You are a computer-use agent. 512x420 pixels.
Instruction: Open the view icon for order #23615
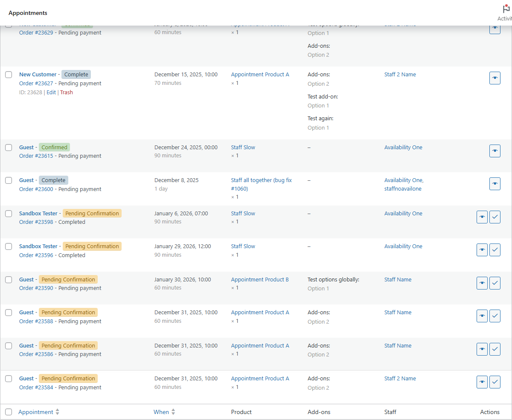[x=495, y=151]
